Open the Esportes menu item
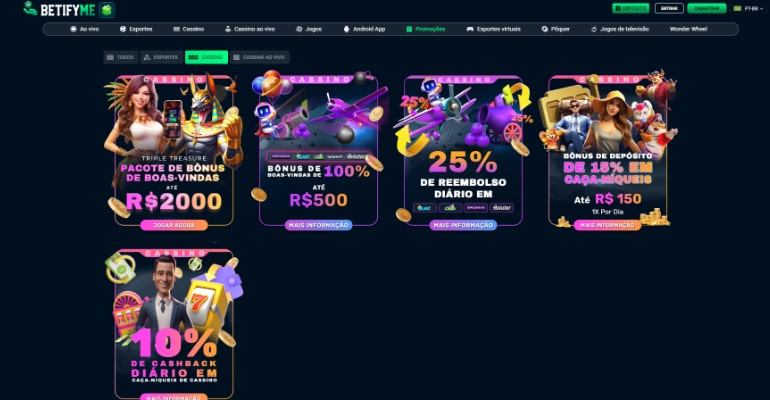Screen dimensions: 770x400 point(136,29)
